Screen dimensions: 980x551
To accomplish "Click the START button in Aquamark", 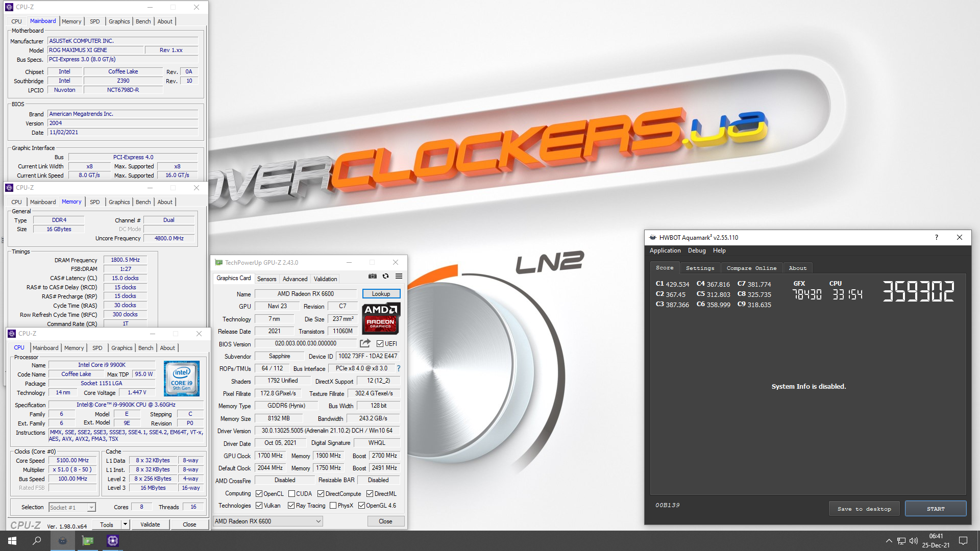I will tap(936, 509).
